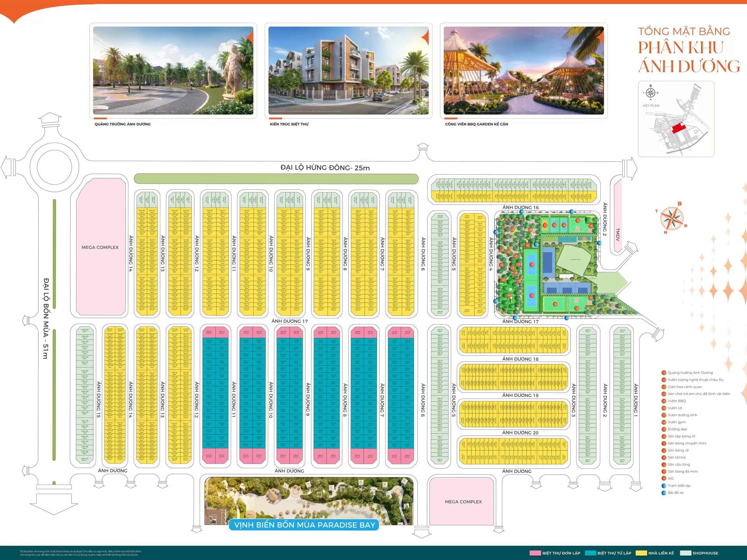The width and height of the screenshot is (747, 560).
Task: Click the 'Vườn BBQ' legend entry
Action: point(677,401)
